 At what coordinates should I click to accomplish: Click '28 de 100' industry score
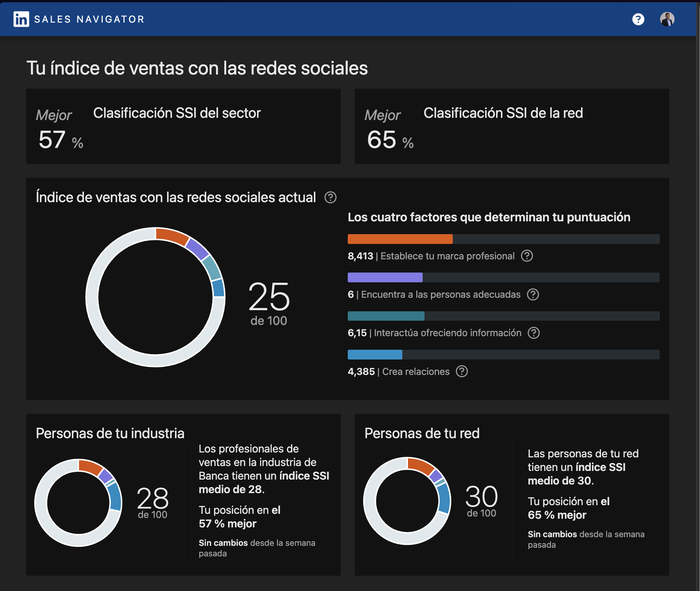point(152,503)
